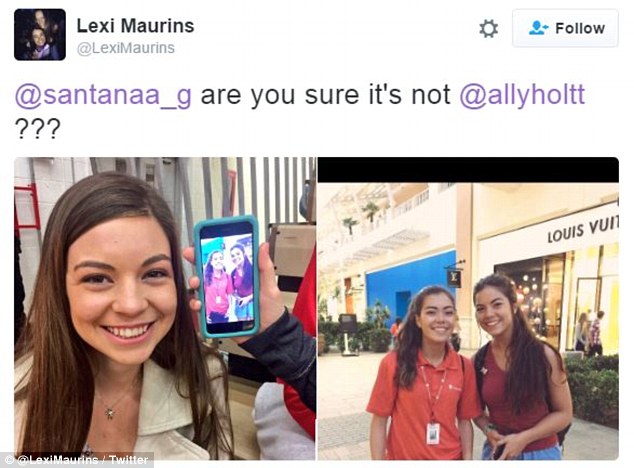This screenshot has width=634, height=468.
Task: Open the gear settings icon
Action: (x=488, y=29)
